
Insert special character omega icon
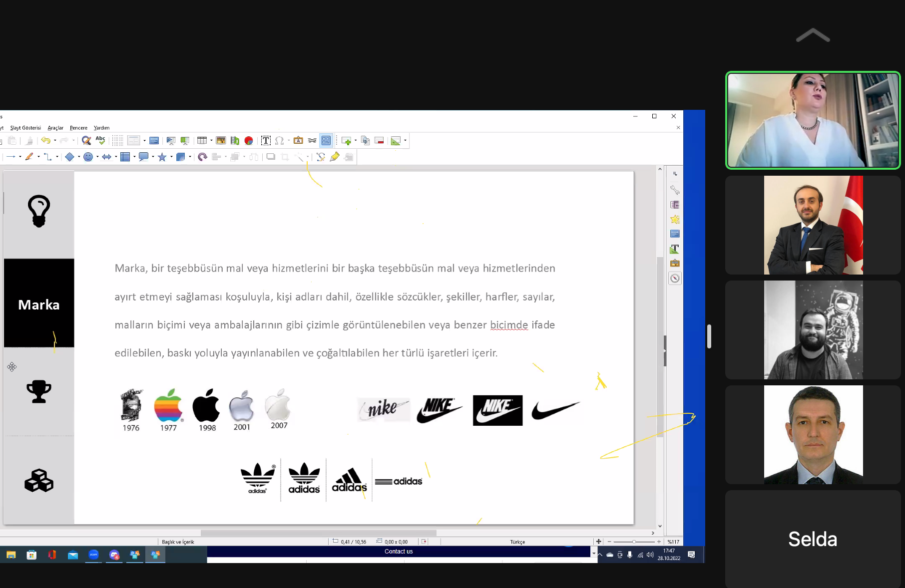(279, 141)
